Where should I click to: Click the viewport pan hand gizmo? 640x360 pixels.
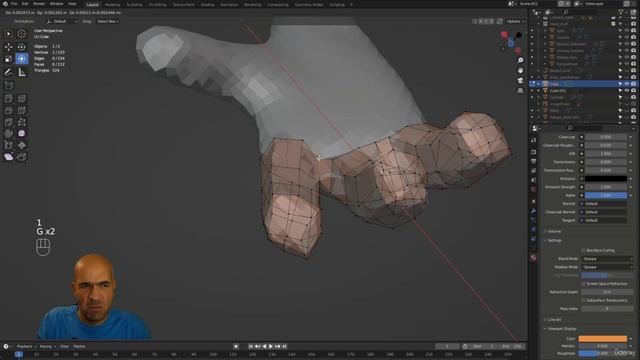point(520,70)
